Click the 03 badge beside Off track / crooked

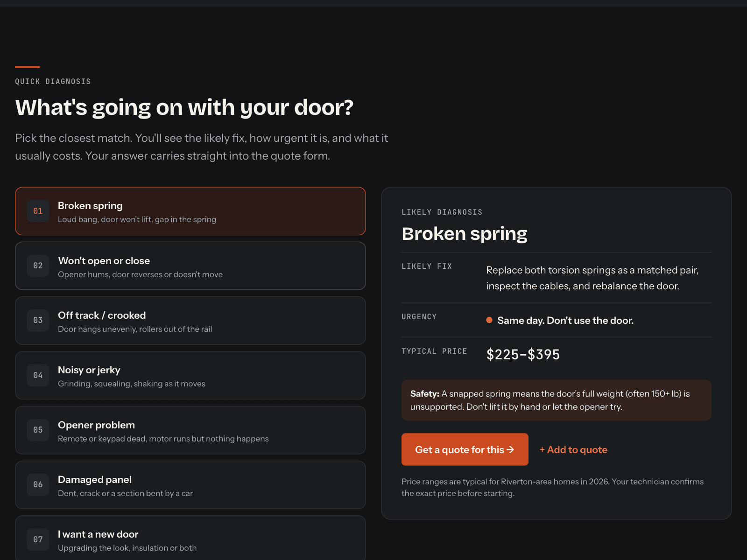click(38, 320)
